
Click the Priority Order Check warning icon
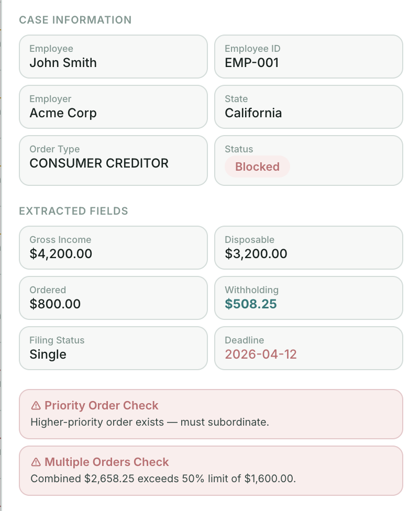pos(36,405)
